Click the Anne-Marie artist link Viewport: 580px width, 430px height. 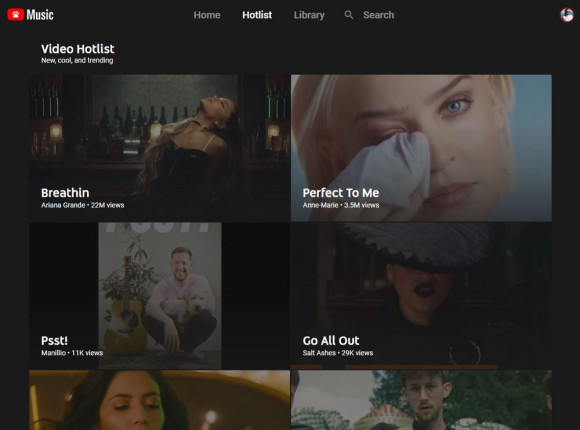coord(320,205)
